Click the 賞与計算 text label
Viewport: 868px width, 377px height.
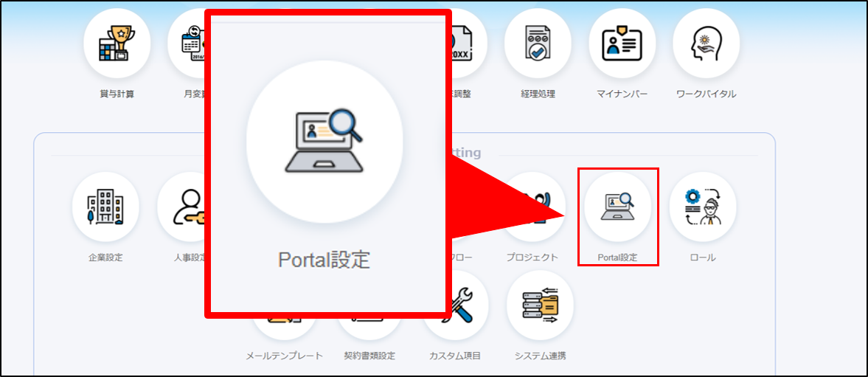(x=117, y=94)
